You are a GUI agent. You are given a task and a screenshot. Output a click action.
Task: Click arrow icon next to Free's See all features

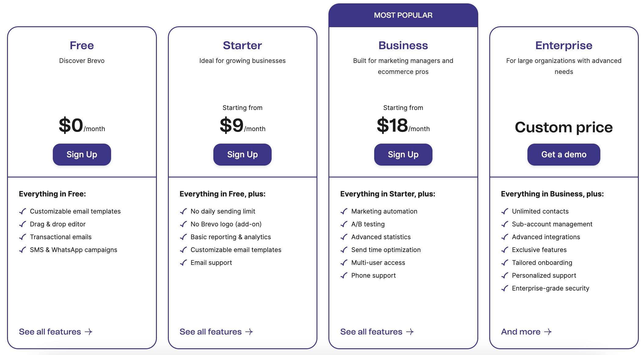click(89, 332)
